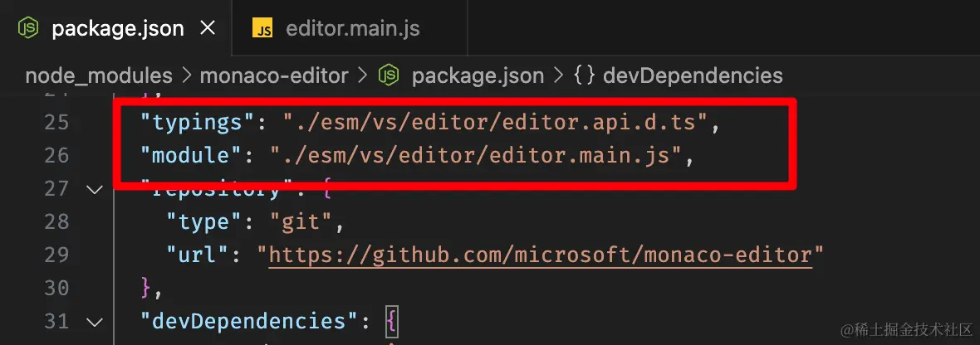Click line number 25 in the gutter
The height and width of the screenshot is (345, 980).
(56, 122)
